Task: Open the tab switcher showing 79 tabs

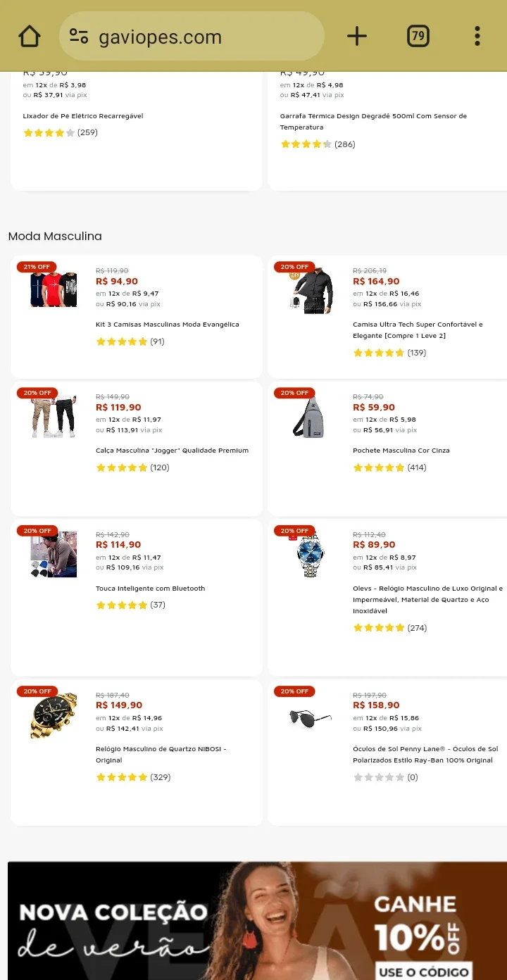Action: point(418,36)
